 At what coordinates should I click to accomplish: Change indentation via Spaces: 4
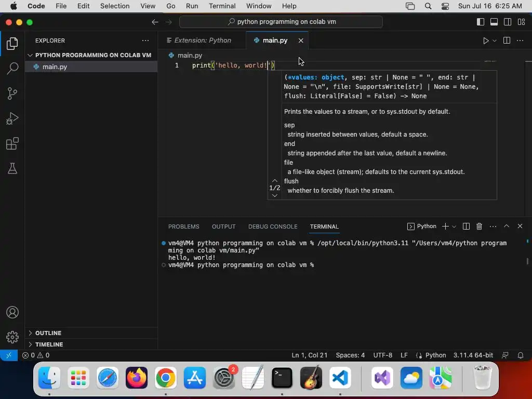(350, 355)
